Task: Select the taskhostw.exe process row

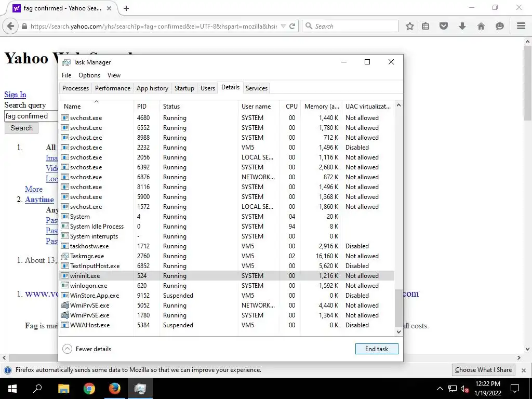Action: [x=227, y=246]
